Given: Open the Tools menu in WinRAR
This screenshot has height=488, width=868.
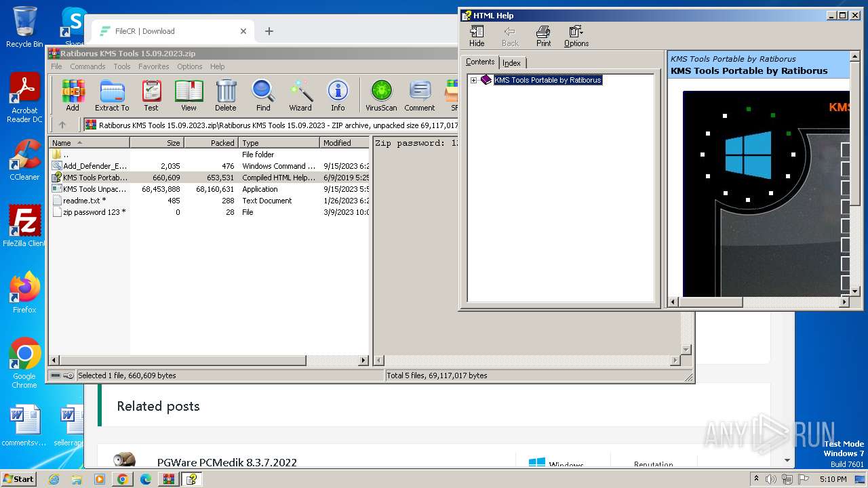Looking at the screenshot, I should [x=122, y=66].
